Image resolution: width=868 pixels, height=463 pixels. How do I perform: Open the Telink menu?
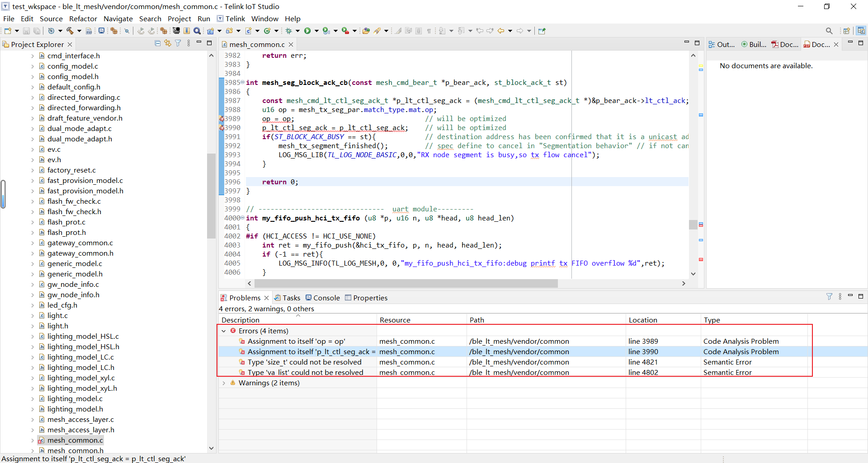(231, 19)
